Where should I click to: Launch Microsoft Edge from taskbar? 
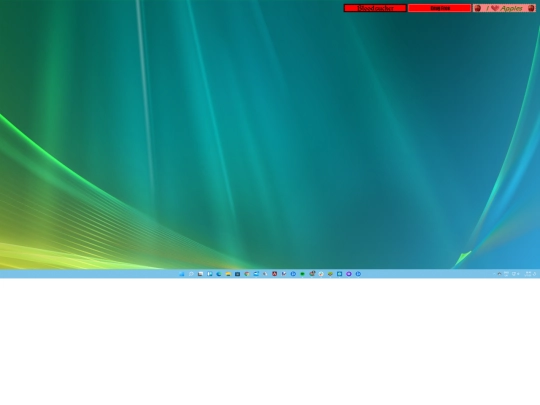219,274
